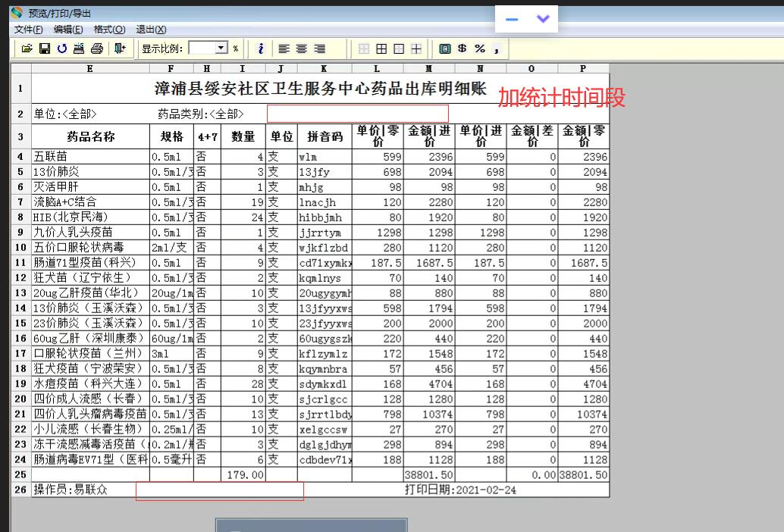Apply percent format
784x532 pixels.
pyautogui.click(x=480, y=49)
